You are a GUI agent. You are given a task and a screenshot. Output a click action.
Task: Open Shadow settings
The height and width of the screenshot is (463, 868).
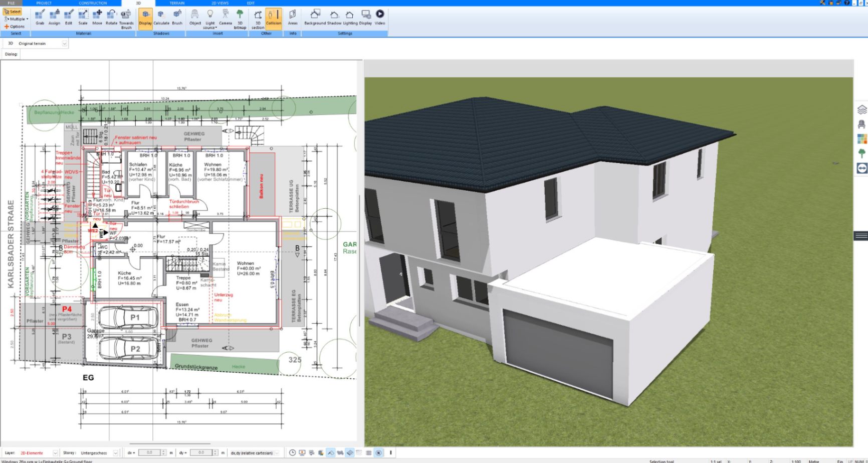tap(334, 17)
